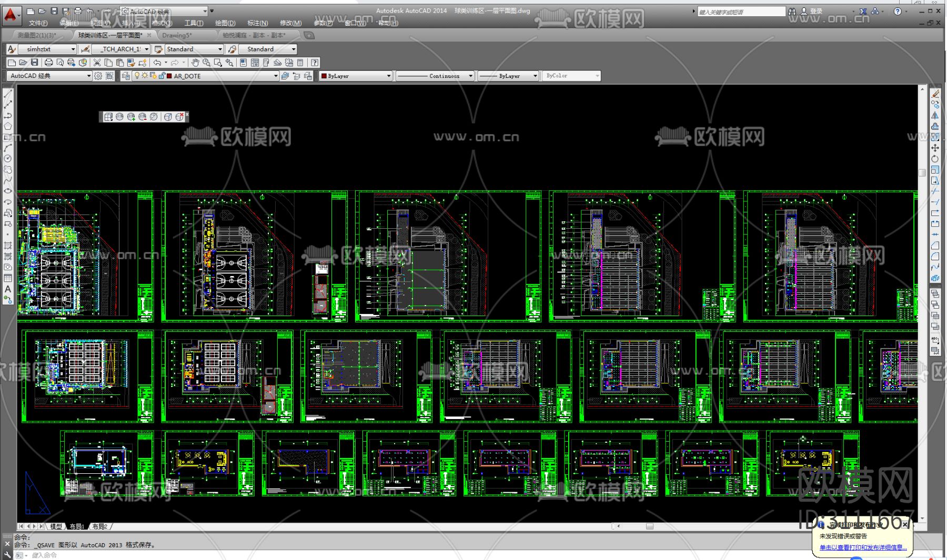Open the Layer Properties Manager icon
The width and height of the screenshot is (947, 560).
coord(126,76)
